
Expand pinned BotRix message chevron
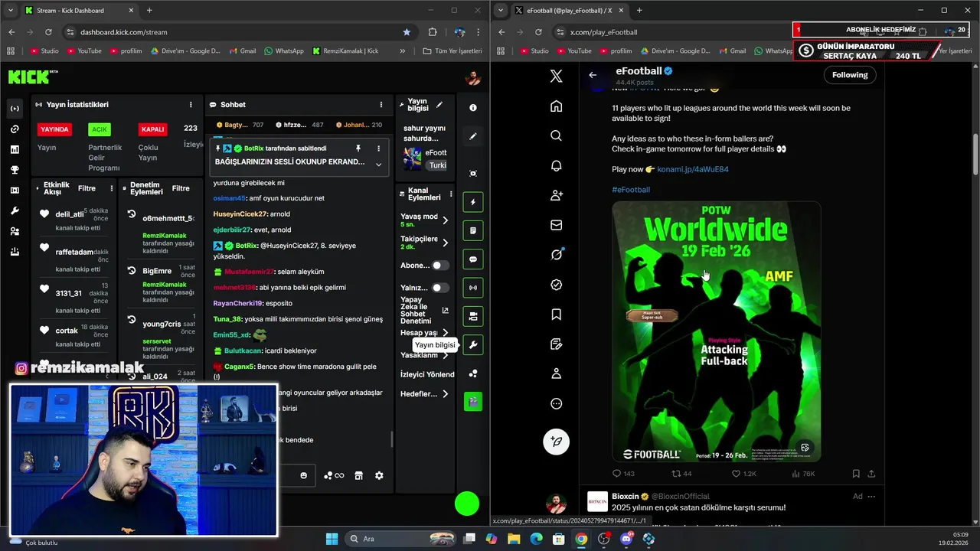[378, 164]
